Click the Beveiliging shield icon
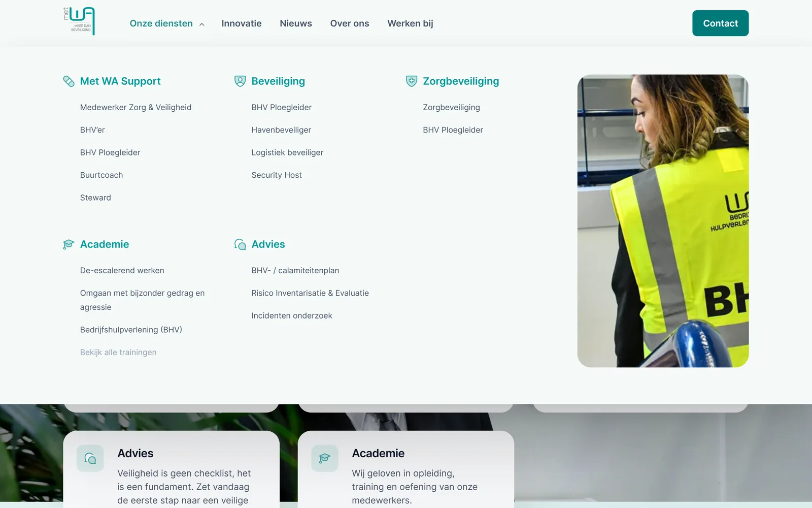812x508 pixels. (x=240, y=81)
